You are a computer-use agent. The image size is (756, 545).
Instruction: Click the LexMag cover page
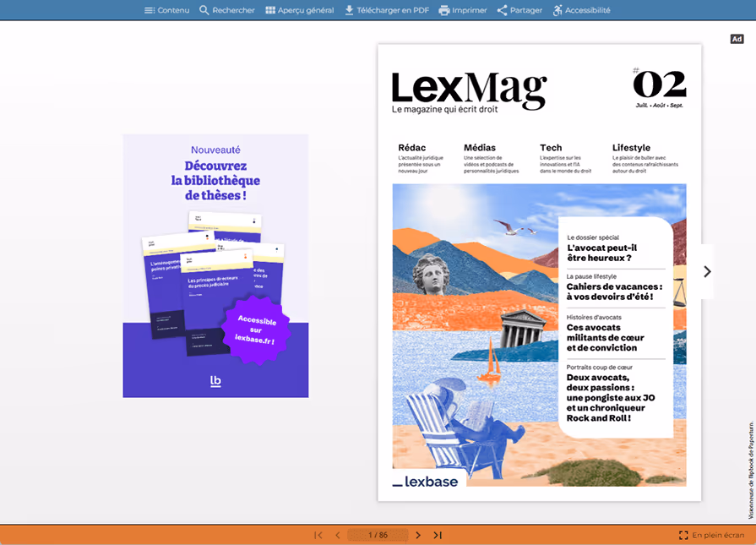(540, 272)
